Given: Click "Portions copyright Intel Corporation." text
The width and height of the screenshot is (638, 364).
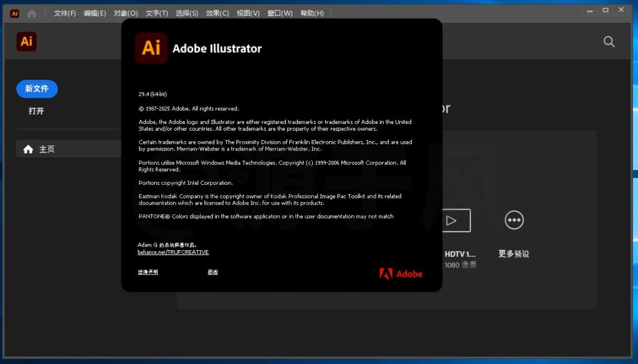Looking at the screenshot, I should (186, 183).
